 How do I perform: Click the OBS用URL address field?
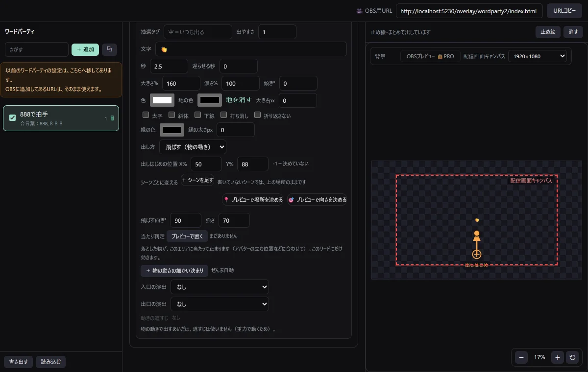469,11
